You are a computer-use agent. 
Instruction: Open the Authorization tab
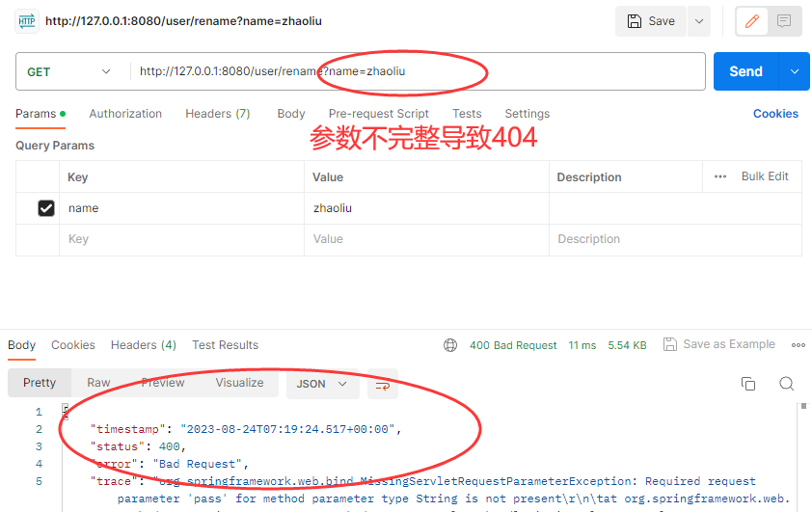pyautogui.click(x=125, y=114)
